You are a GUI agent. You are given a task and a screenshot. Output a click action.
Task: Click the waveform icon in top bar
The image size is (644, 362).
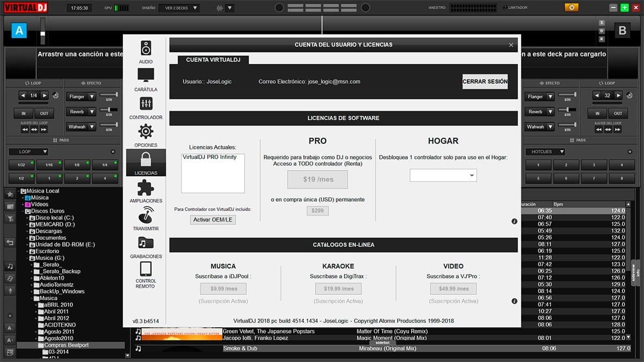click(x=219, y=8)
